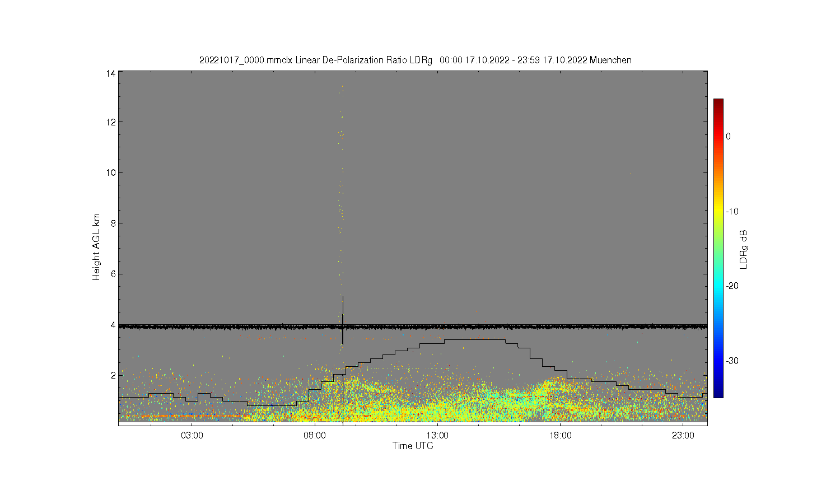Click the vertical black spike near 09:00

click(x=342, y=320)
